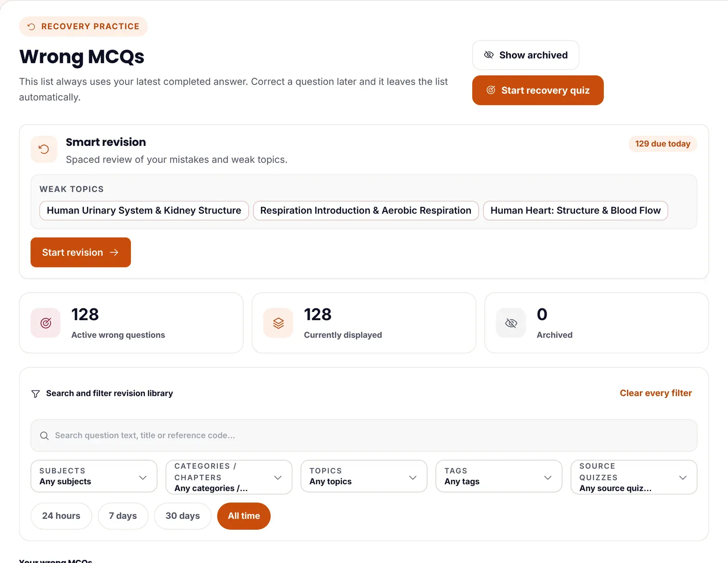Image resolution: width=728 pixels, height=563 pixels.
Task: Open the Topics dropdown
Action: tap(364, 476)
